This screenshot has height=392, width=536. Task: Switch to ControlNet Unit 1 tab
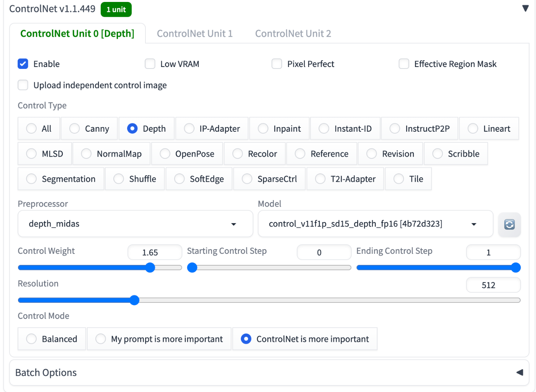coord(194,34)
